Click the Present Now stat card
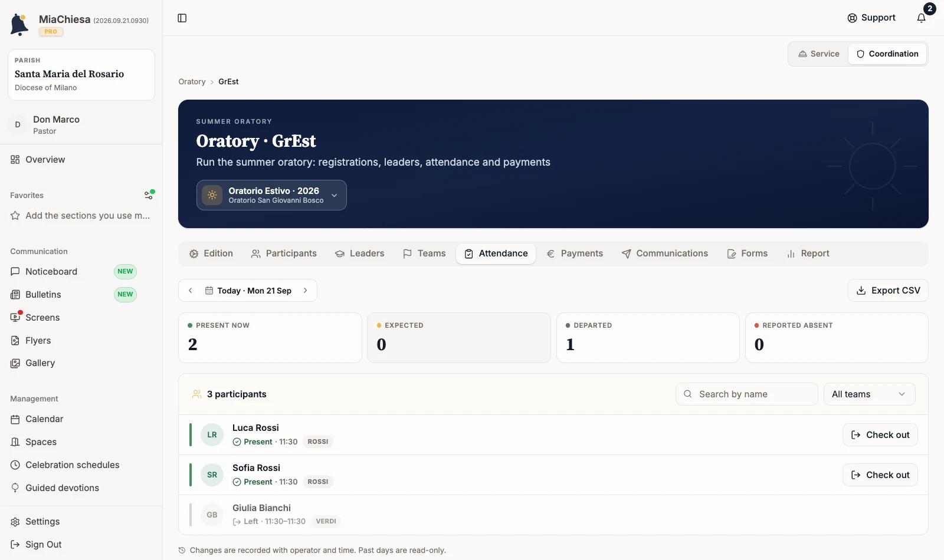 (270, 338)
